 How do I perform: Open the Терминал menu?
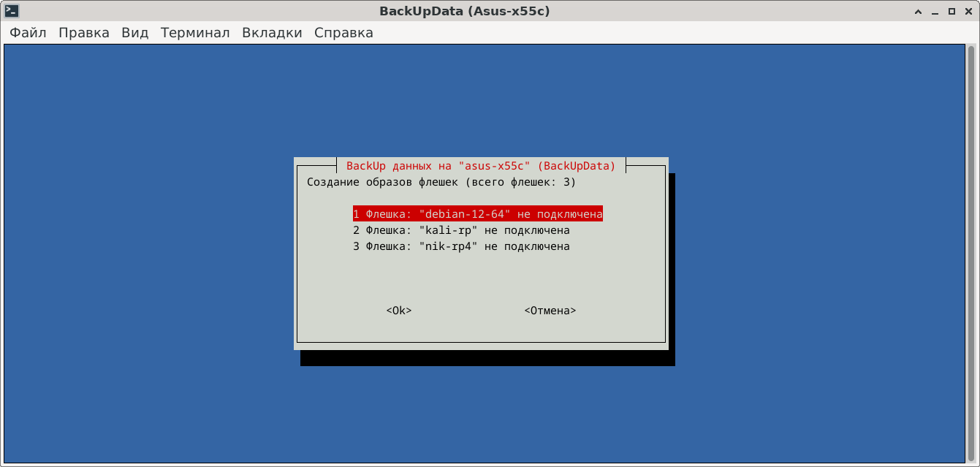(x=195, y=33)
